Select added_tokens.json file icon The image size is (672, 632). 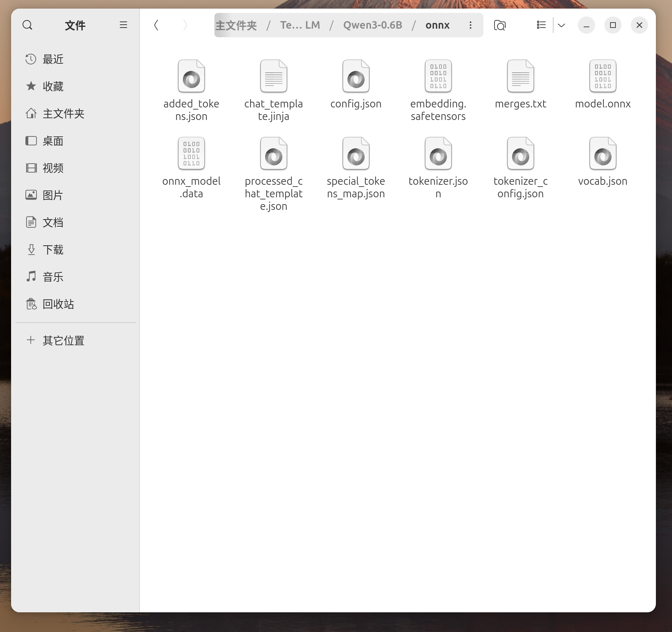(191, 76)
